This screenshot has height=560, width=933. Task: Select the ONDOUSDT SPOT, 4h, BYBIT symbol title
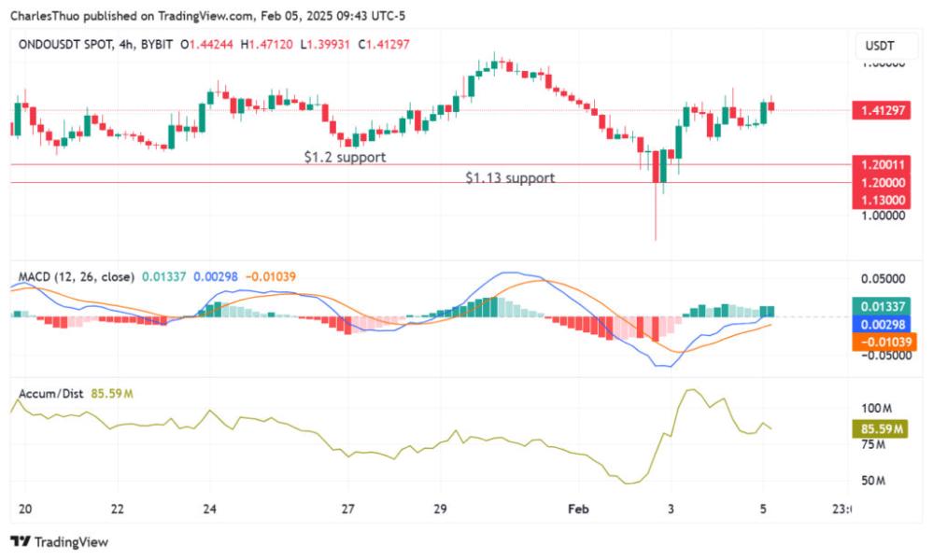coord(95,44)
